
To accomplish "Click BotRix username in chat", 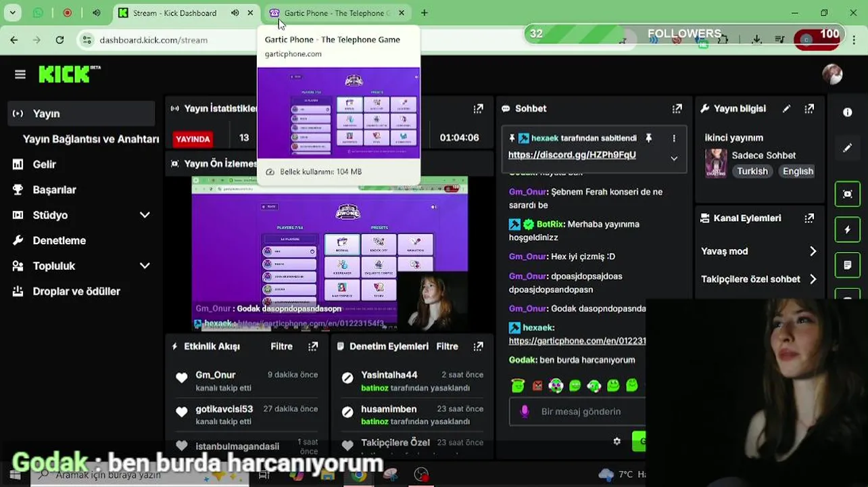I will [550, 224].
